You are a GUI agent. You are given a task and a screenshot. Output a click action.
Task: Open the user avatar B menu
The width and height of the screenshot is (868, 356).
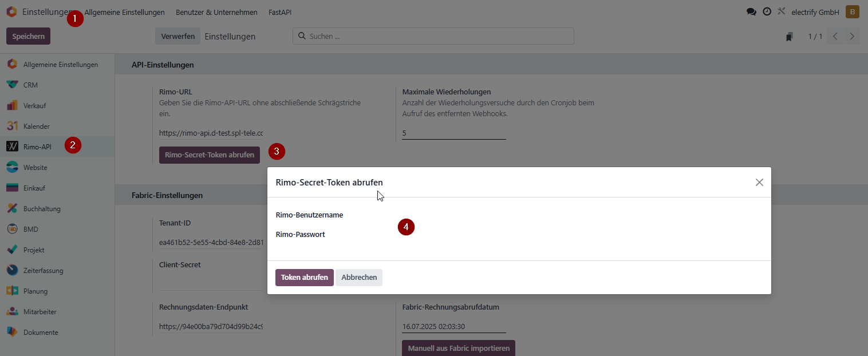(853, 12)
